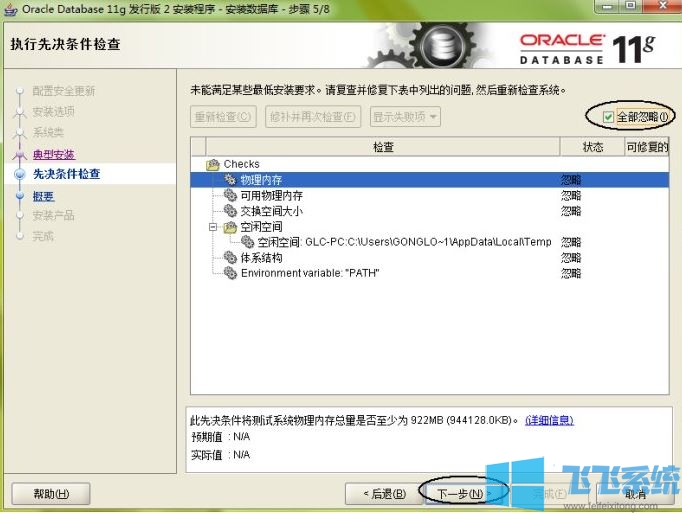The image size is (682, 513).
Task: Click the gear icon beside GLC-PC temp path
Action: click(247, 242)
